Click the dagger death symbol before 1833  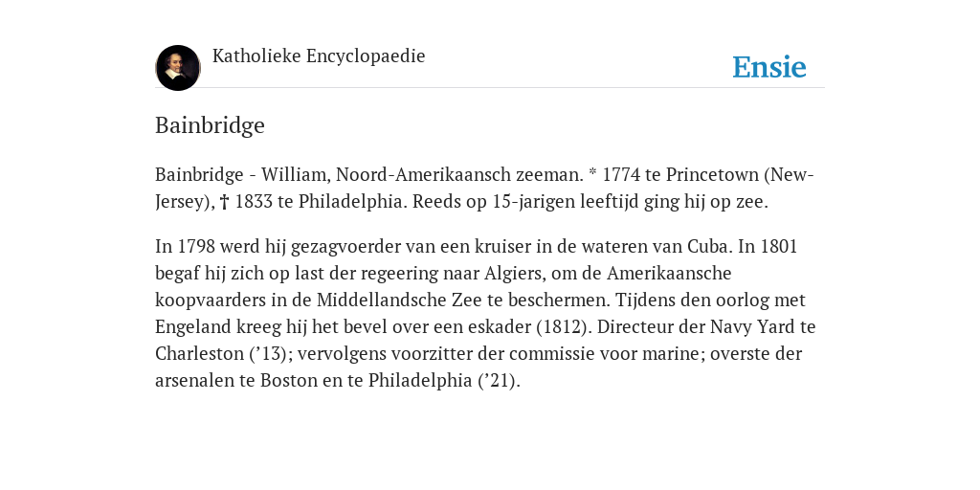point(225,203)
